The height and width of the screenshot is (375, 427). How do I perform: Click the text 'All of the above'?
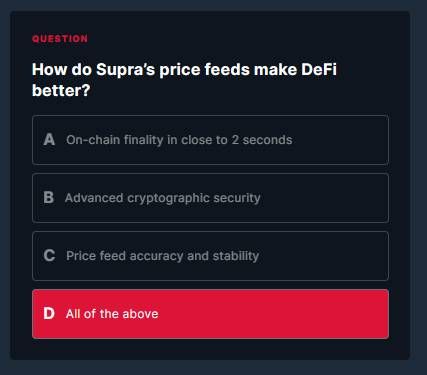pyautogui.click(x=112, y=314)
